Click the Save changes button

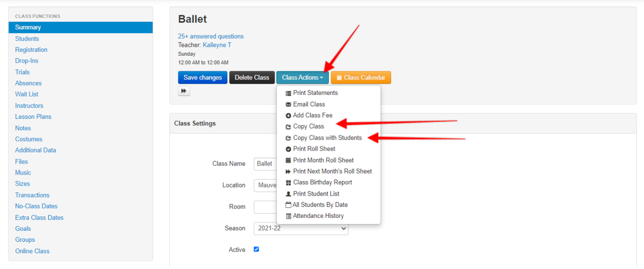[x=203, y=77]
